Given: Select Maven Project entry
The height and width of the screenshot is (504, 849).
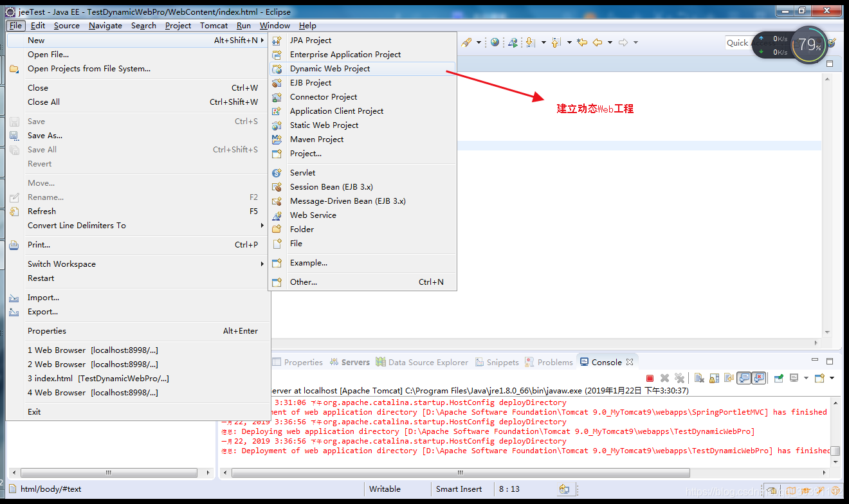Looking at the screenshot, I should [x=363, y=139].
